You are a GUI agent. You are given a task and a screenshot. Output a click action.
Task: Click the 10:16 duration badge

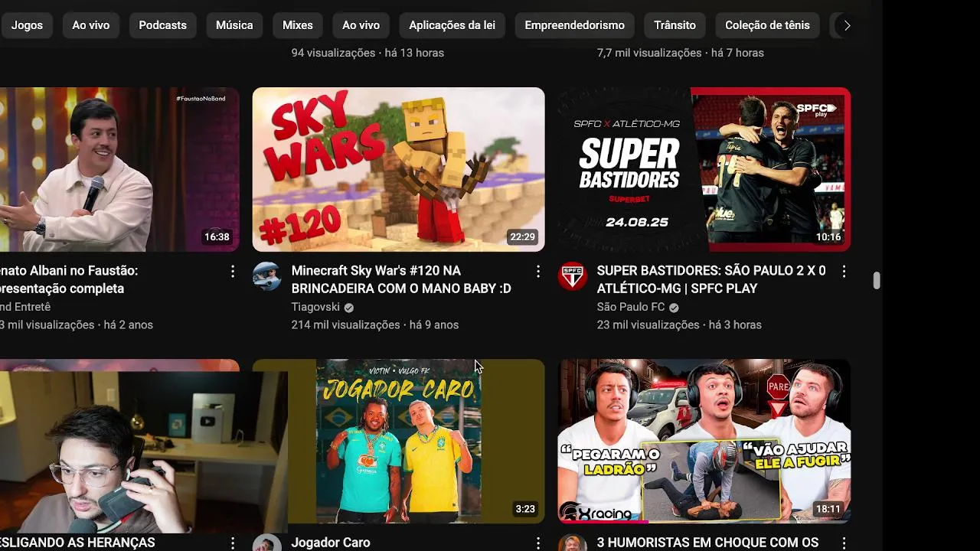(828, 237)
